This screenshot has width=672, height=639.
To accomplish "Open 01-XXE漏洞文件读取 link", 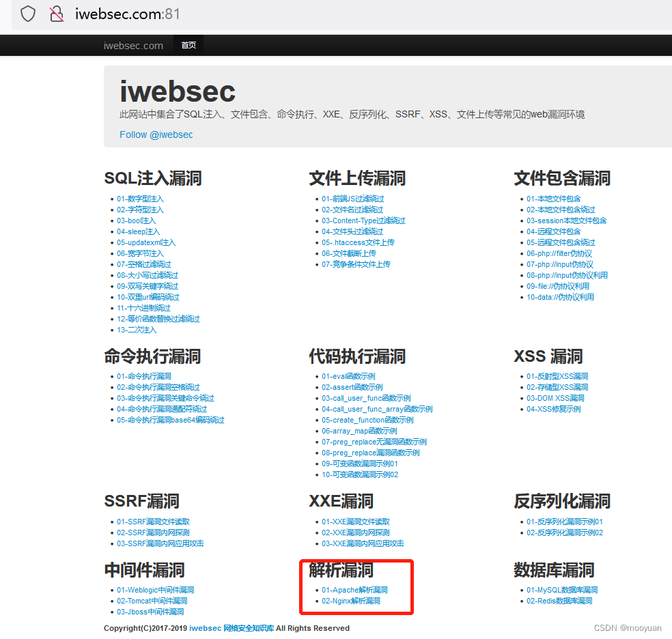I will coord(356,522).
